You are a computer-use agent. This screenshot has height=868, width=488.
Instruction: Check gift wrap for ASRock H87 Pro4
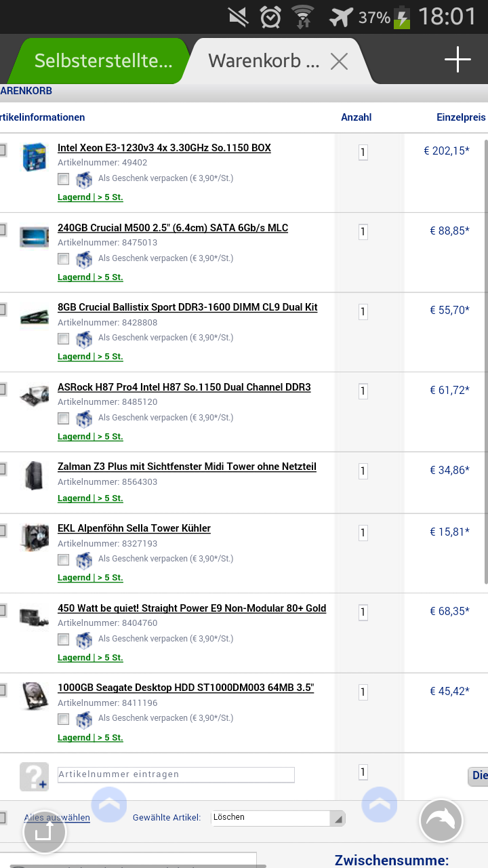click(x=63, y=418)
